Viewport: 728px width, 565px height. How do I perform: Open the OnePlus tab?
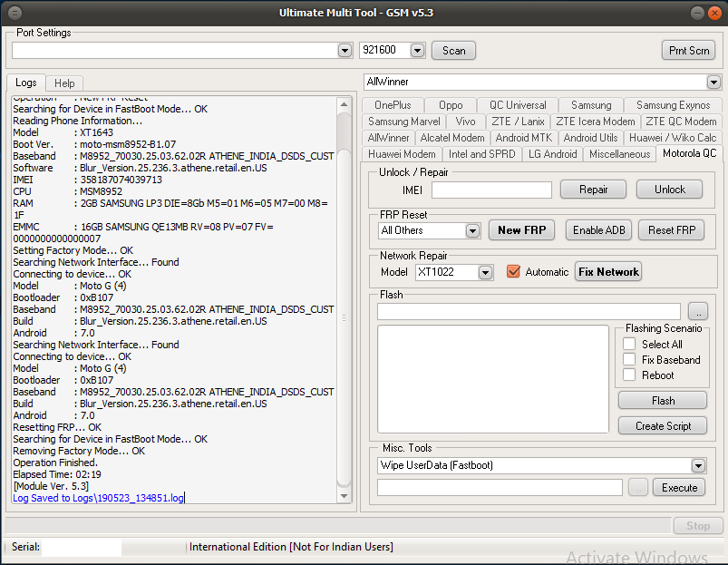click(x=393, y=105)
